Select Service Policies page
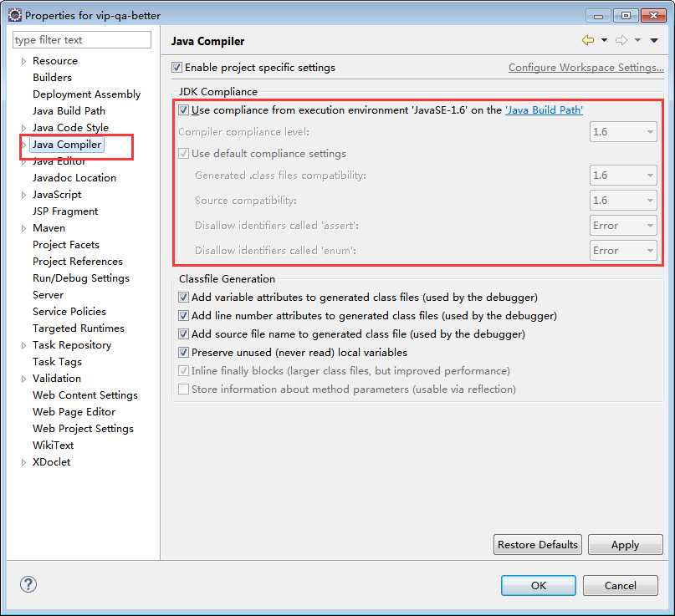Screen dimensions: 675x616 pos(69,312)
